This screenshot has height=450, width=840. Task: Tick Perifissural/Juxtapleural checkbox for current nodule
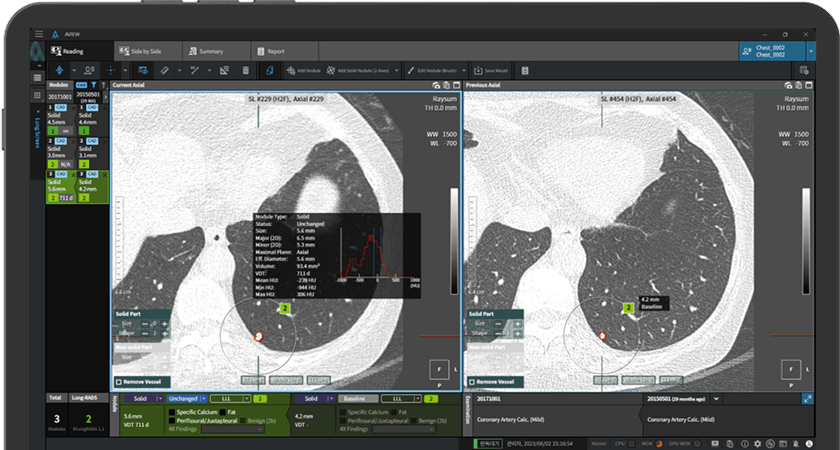coord(171,420)
